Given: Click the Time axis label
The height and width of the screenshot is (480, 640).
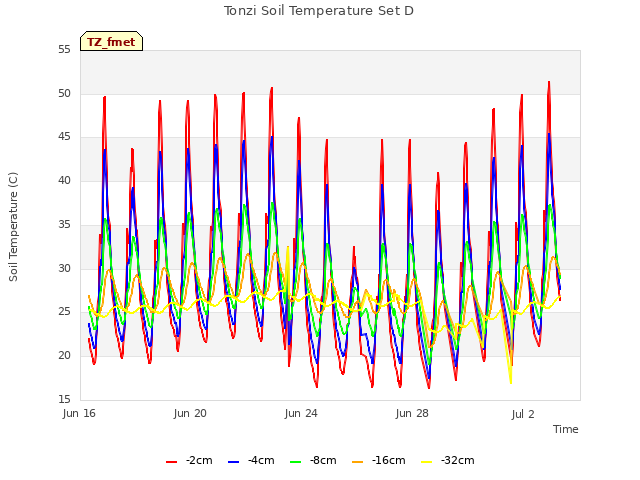Looking at the screenshot, I should pyautogui.click(x=565, y=429).
